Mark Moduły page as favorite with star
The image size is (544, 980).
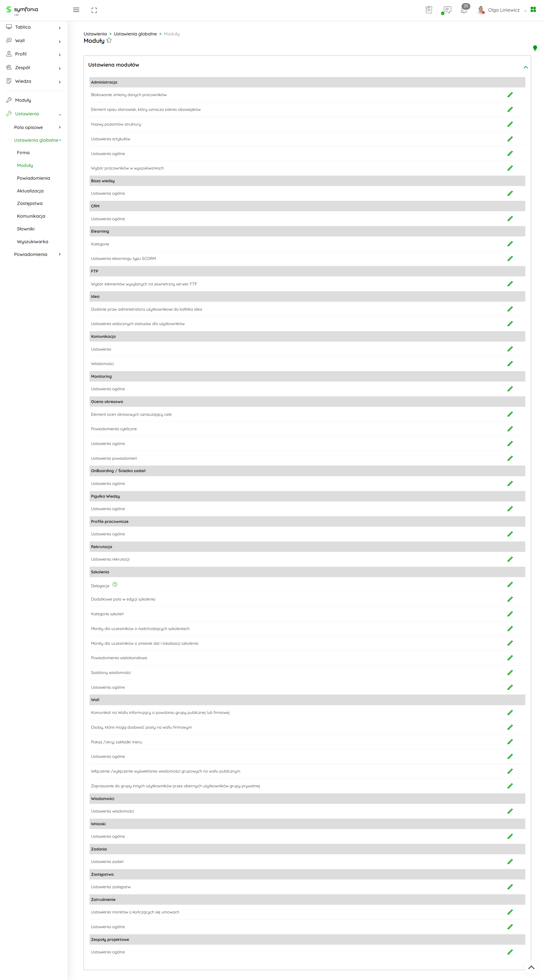109,40
